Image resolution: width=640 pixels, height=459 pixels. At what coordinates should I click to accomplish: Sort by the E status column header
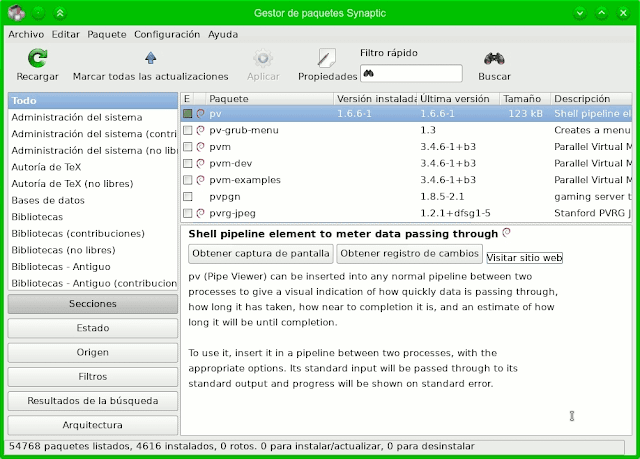187,99
